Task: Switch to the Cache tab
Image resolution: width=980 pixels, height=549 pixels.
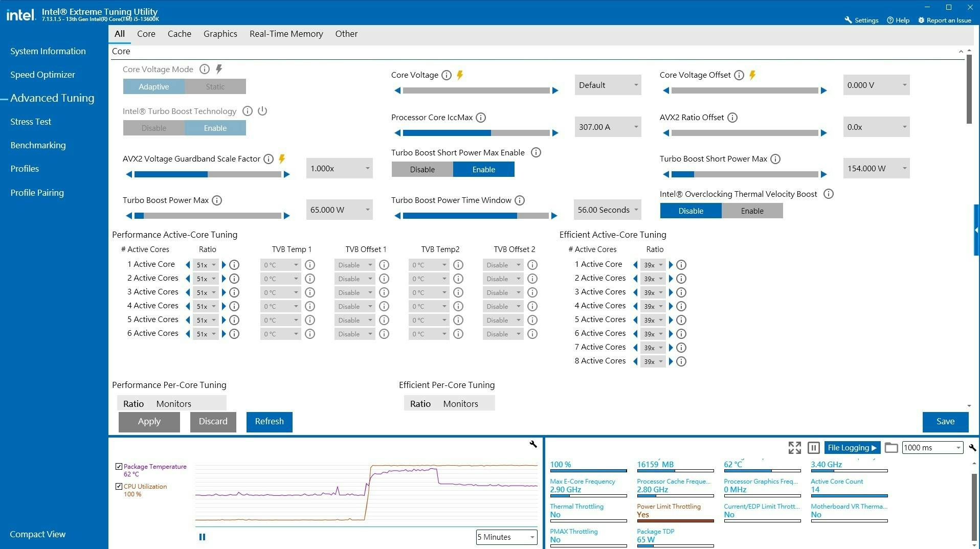Action: [x=179, y=34]
